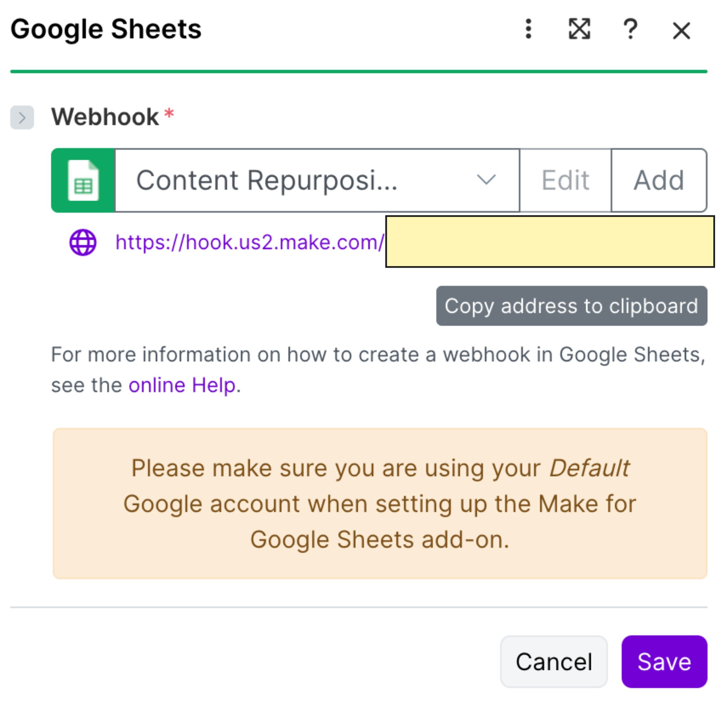Cancel the webhook configuration
Screen dimensions: 728x703
[553, 662]
